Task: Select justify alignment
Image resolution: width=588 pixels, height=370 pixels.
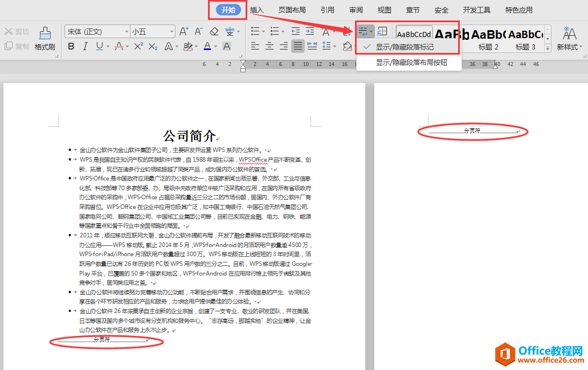Action: point(298,46)
